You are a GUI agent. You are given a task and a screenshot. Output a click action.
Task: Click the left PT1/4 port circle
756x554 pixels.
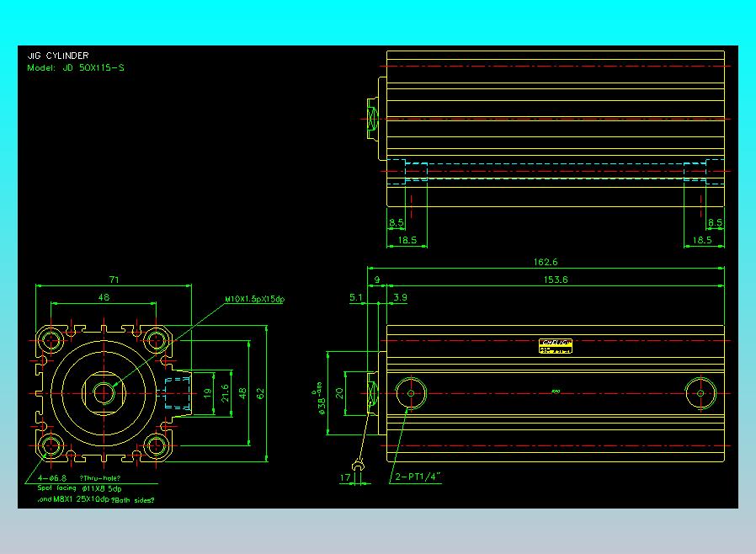pos(411,392)
